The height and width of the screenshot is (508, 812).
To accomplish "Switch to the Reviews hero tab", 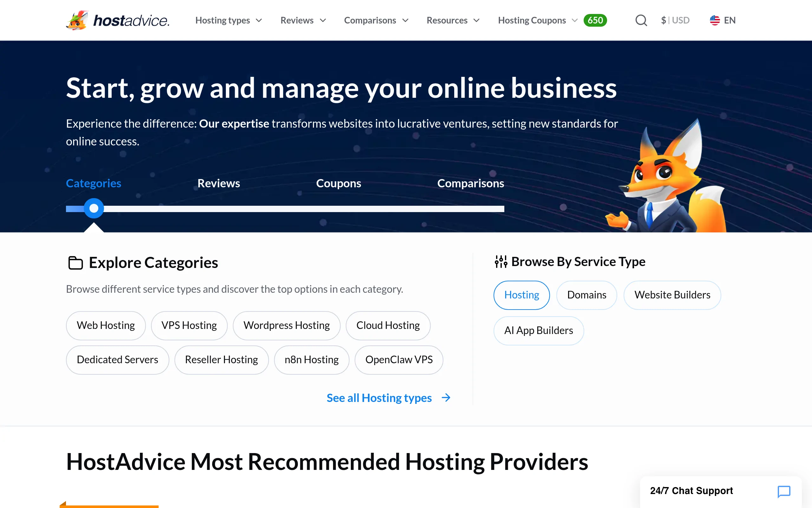I will tap(219, 183).
